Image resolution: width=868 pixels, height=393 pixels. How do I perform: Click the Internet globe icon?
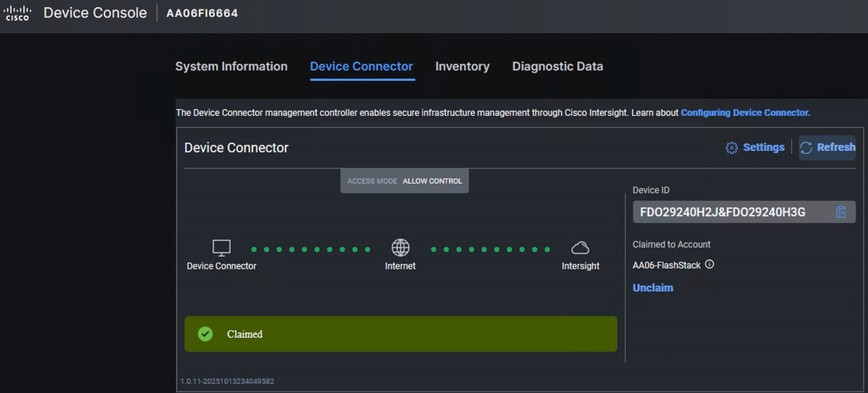pos(400,247)
